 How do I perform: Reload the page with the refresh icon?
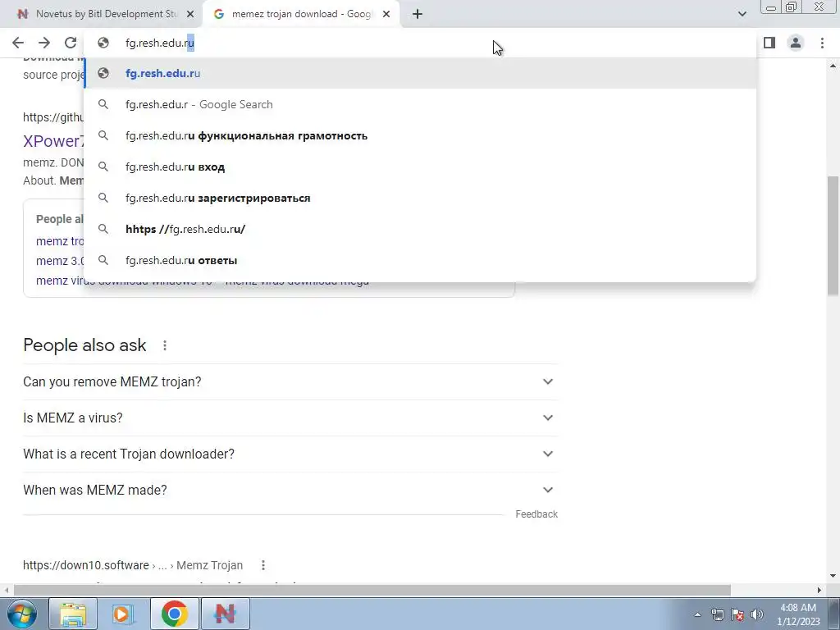click(71, 43)
